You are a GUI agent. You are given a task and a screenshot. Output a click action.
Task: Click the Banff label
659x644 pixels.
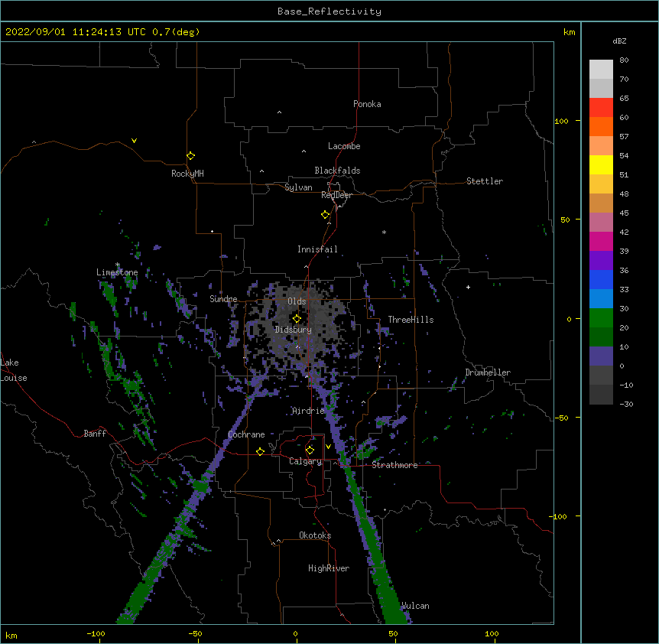click(95, 434)
